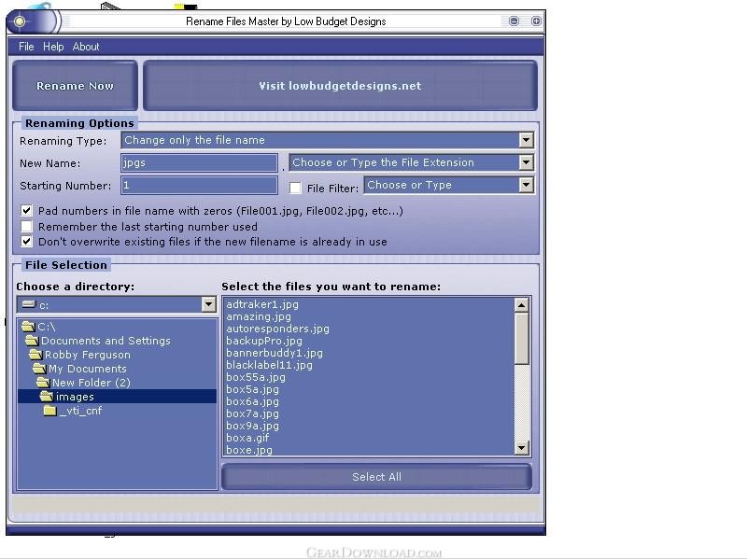Click the Rename Now button
Viewport: 747px width, 560px height.
click(75, 86)
